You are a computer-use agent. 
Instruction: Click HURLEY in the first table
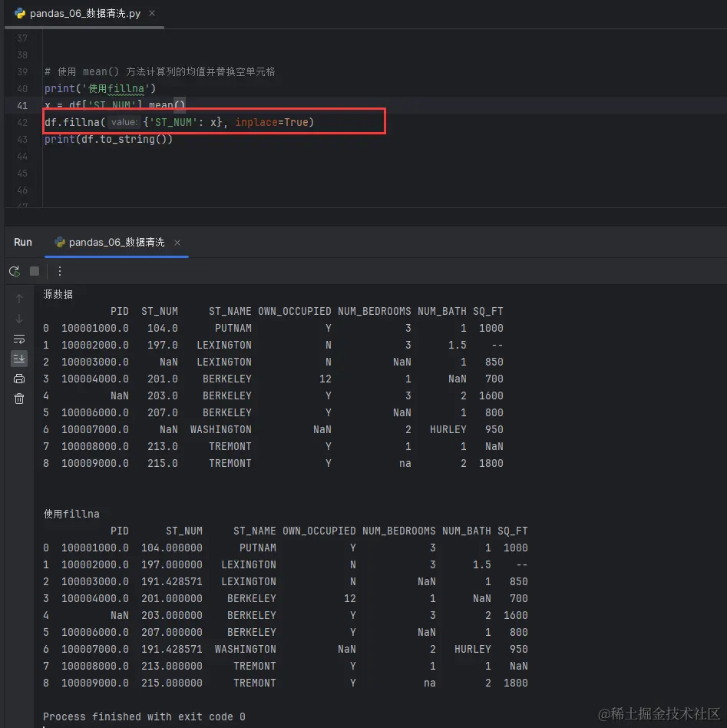(x=448, y=429)
